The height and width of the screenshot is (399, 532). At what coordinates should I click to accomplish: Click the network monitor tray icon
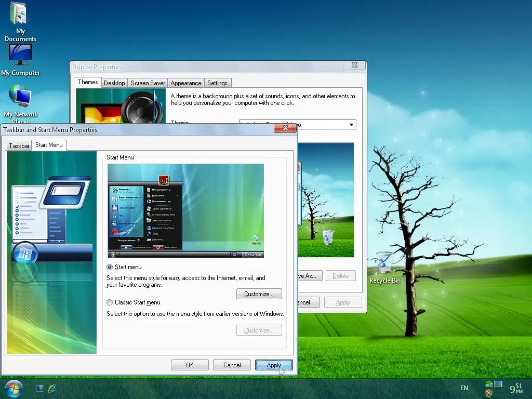coord(498,384)
